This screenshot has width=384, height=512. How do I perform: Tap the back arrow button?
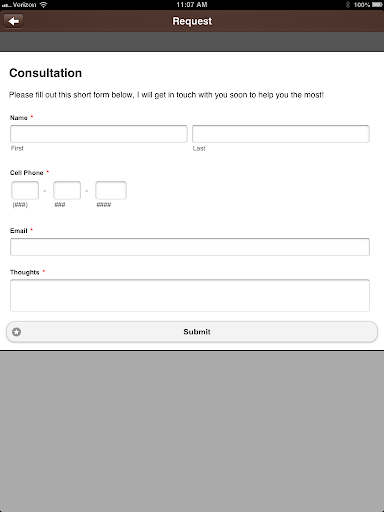[13, 21]
